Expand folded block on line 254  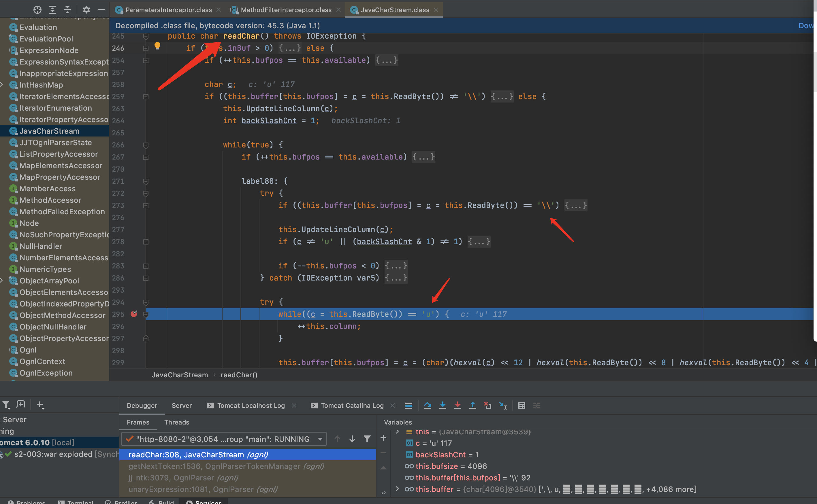(x=146, y=60)
